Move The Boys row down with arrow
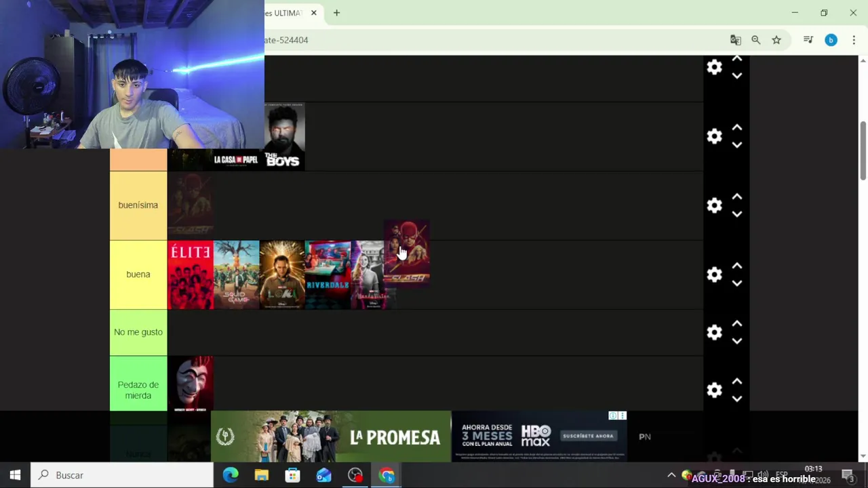 click(x=737, y=145)
